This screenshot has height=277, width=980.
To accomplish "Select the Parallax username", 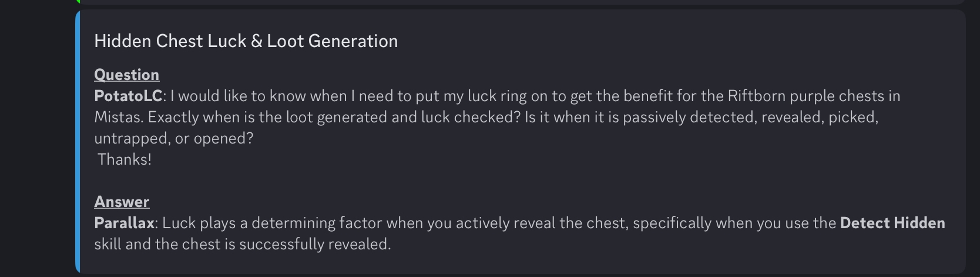I will point(124,223).
